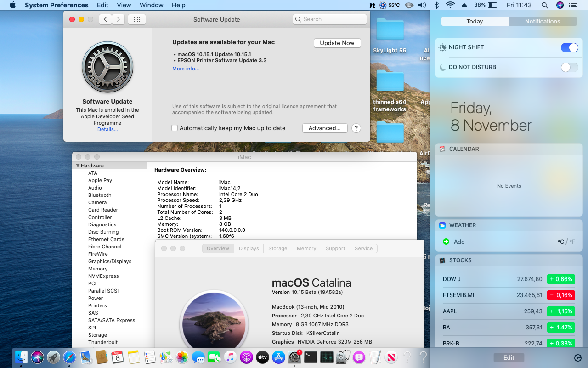
Task: Open Notes app in the Dock
Action: click(134, 357)
